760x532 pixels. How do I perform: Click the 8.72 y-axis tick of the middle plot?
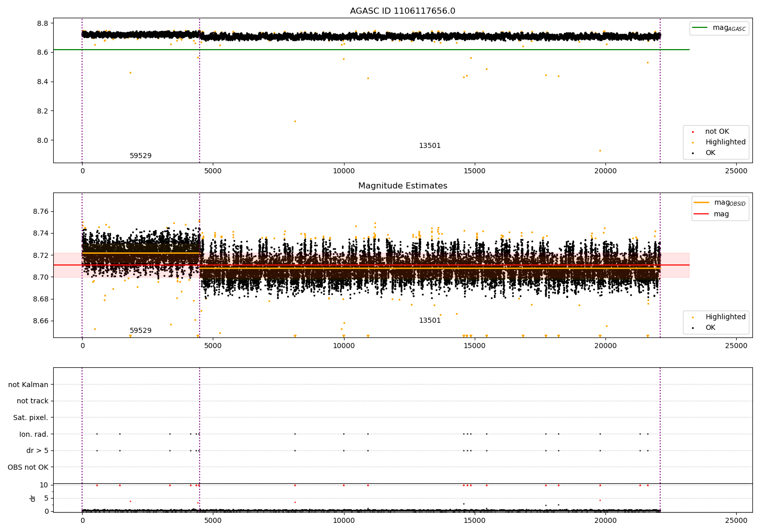pos(41,255)
